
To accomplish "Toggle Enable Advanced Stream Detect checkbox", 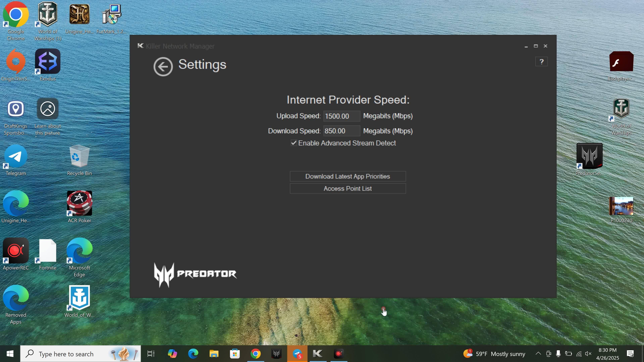I will click(293, 143).
